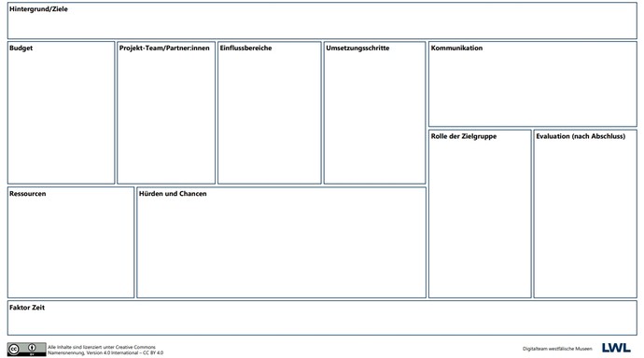Click the 'Digitalteam westfälische Museen' text
Image resolution: width=644 pixels, height=358 pixels.
point(557,349)
